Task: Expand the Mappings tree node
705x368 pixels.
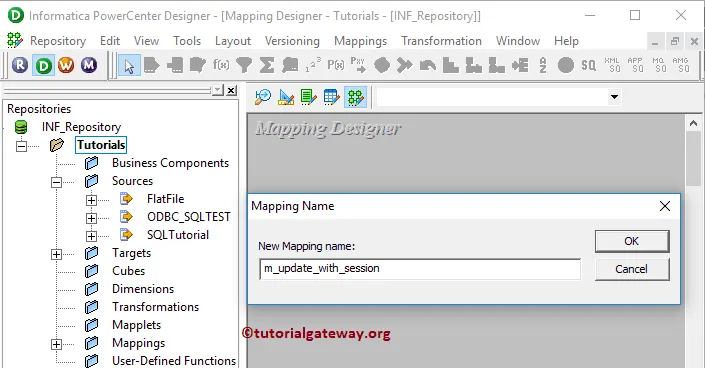Action: point(56,344)
